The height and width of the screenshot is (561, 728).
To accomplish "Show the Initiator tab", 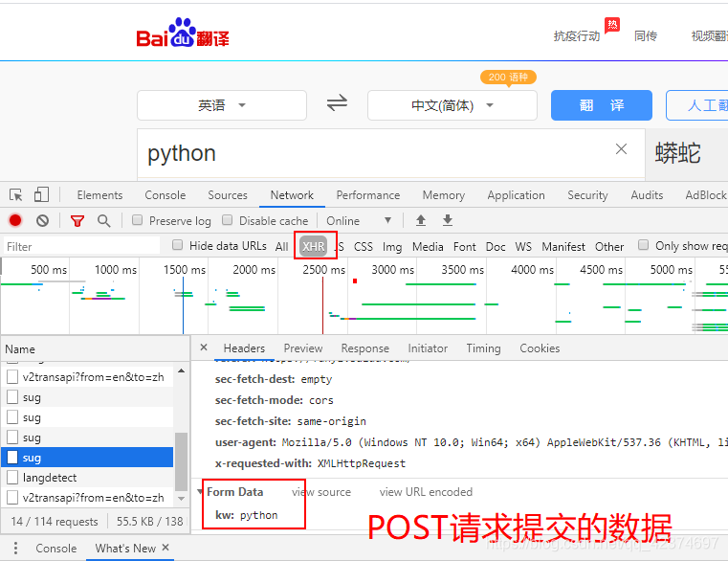I will click(428, 348).
